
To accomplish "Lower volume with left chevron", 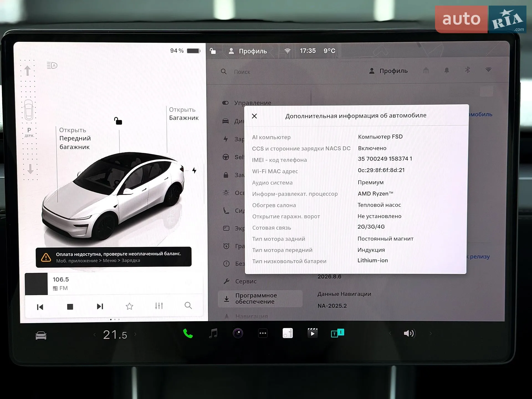I will 390,333.
